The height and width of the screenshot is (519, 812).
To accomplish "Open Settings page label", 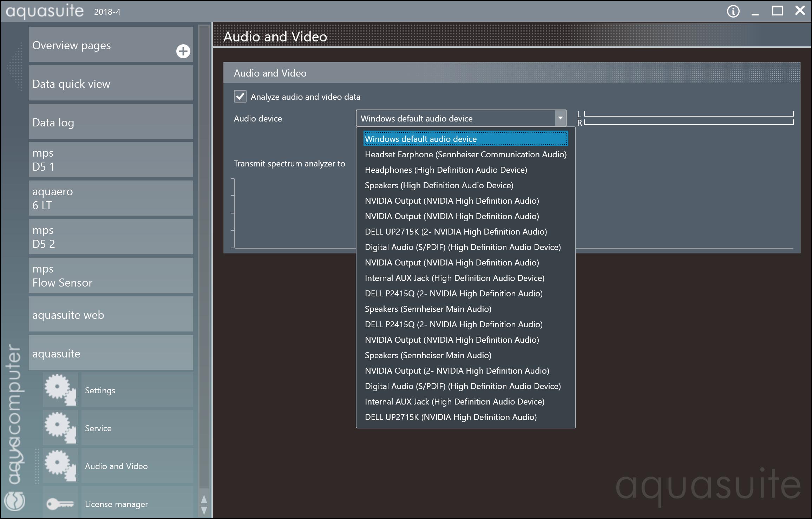I will tap(137, 390).
